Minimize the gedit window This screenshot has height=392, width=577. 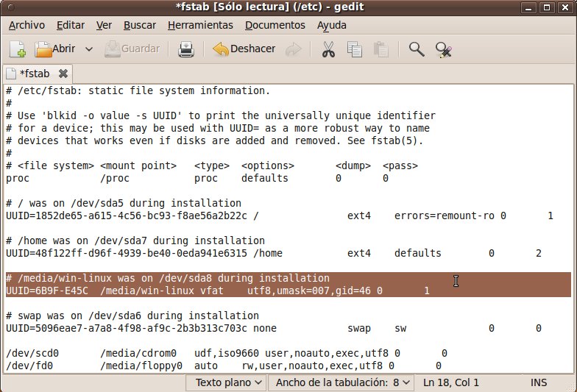point(528,7)
